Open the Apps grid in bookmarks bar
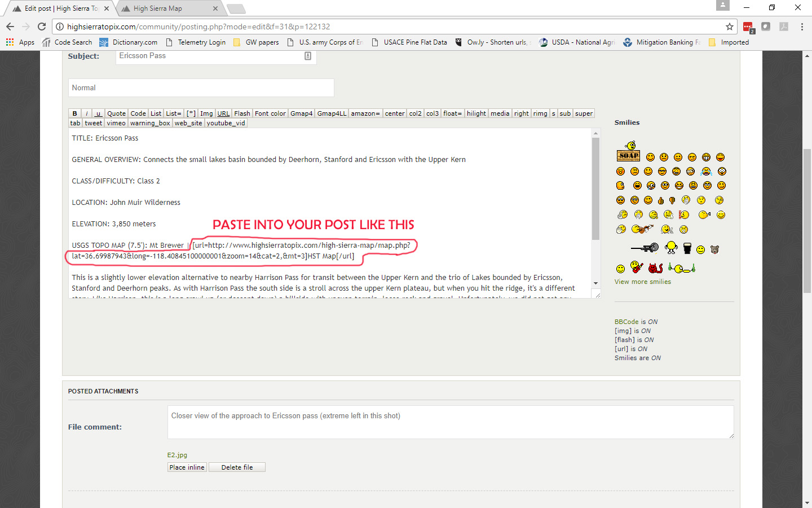This screenshot has width=812, height=508. point(20,42)
